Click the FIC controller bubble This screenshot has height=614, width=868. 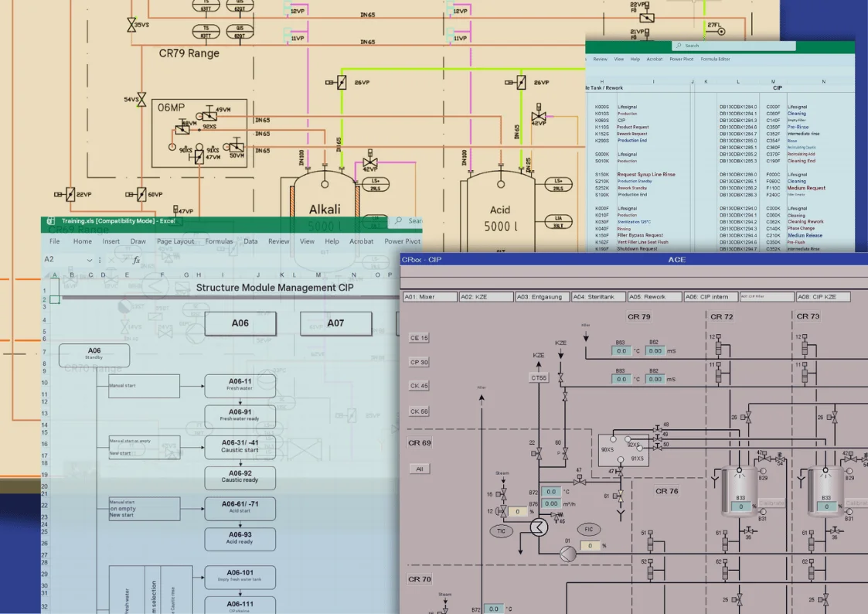point(588,529)
